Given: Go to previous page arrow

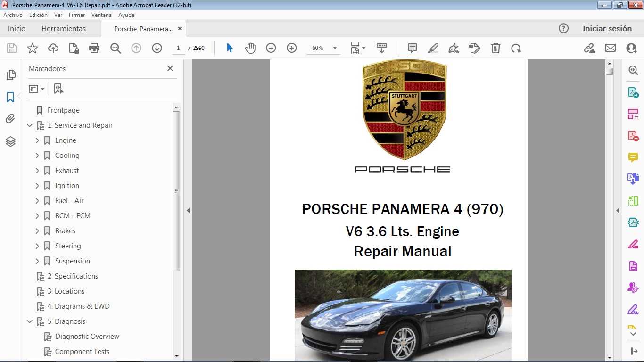Looking at the screenshot, I should coord(136,48).
